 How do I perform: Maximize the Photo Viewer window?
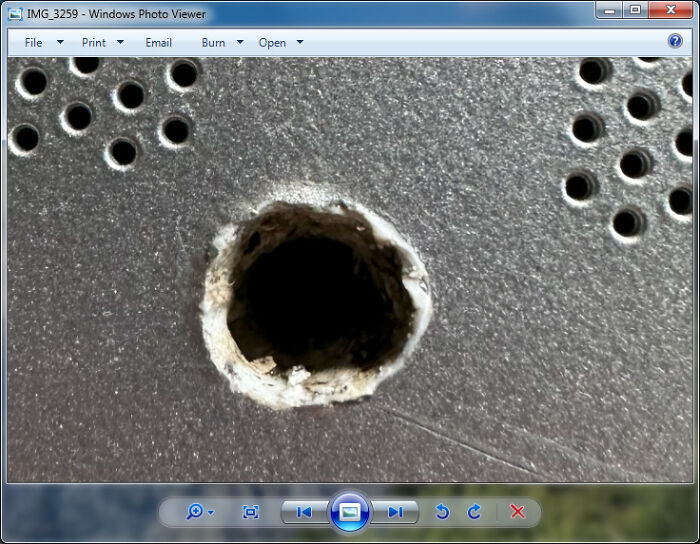point(635,10)
